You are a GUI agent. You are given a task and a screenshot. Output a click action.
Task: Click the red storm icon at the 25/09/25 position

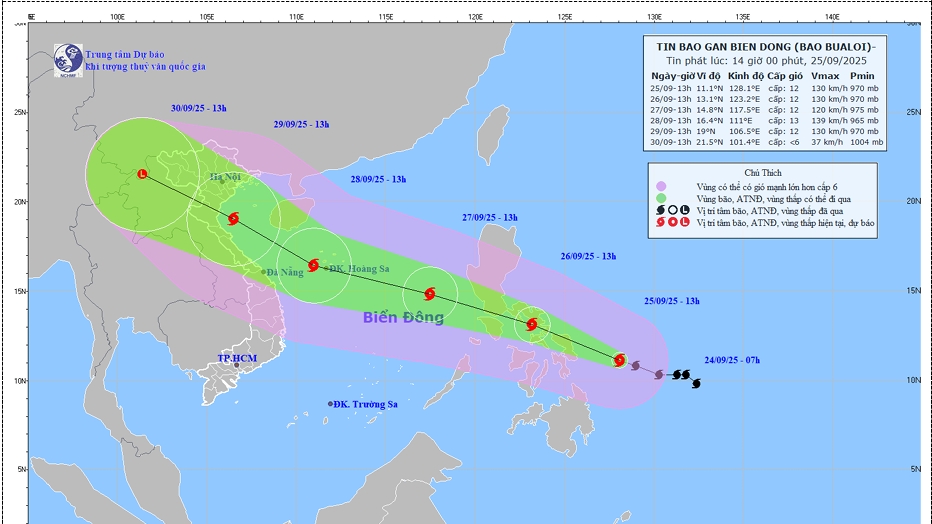pos(620,360)
